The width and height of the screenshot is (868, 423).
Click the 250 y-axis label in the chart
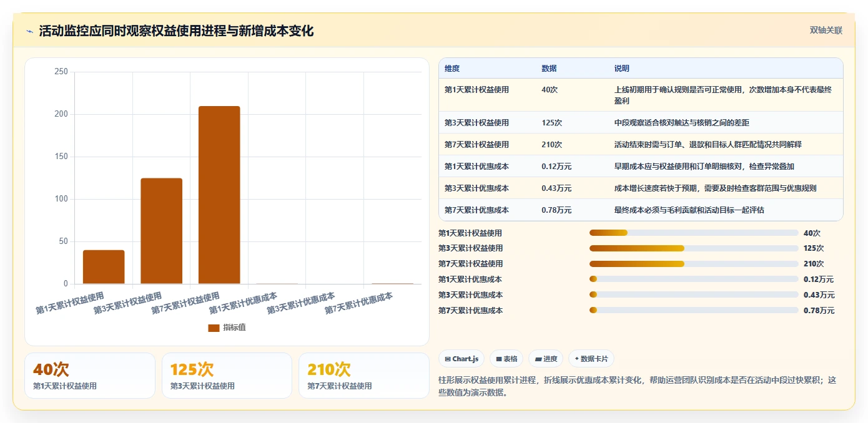click(x=61, y=72)
